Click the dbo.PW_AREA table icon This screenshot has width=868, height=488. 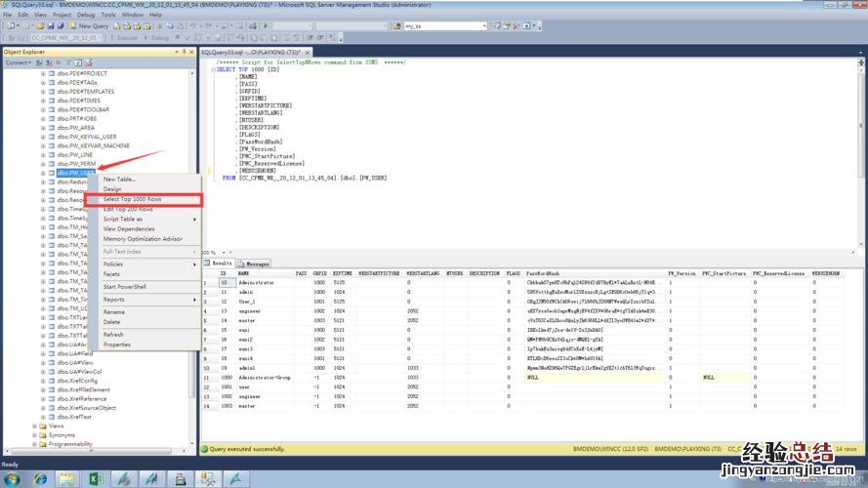tap(51, 127)
